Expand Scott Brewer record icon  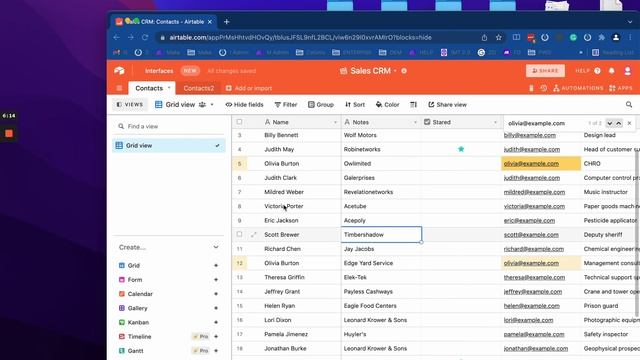(x=253, y=235)
